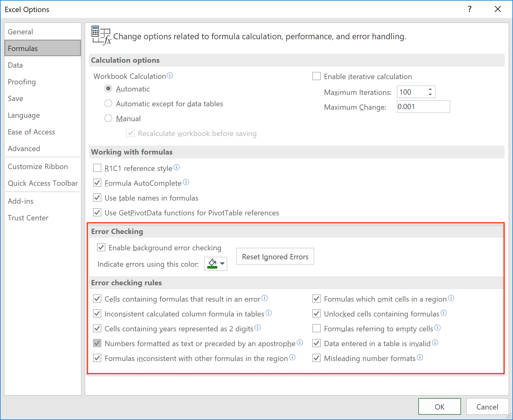The width and height of the screenshot is (513, 420).
Task: Click info icon next to R1C1 reference style
Action: 177,167
